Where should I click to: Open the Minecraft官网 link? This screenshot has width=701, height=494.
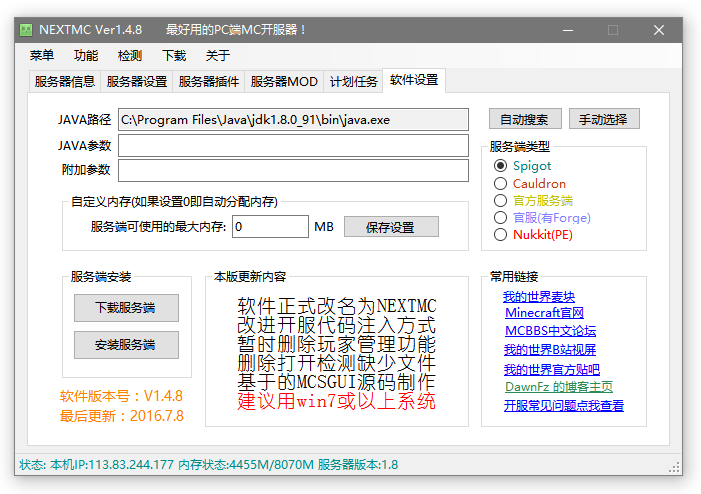(x=544, y=312)
